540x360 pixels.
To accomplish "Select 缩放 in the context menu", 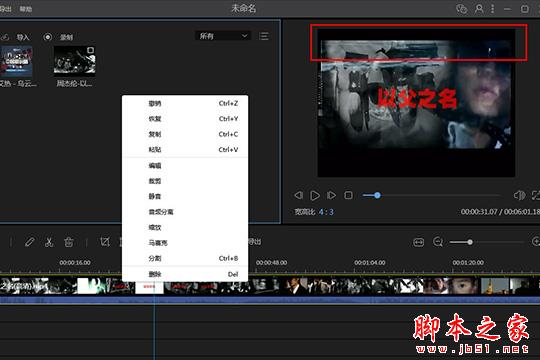I will pyautogui.click(x=185, y=227).
